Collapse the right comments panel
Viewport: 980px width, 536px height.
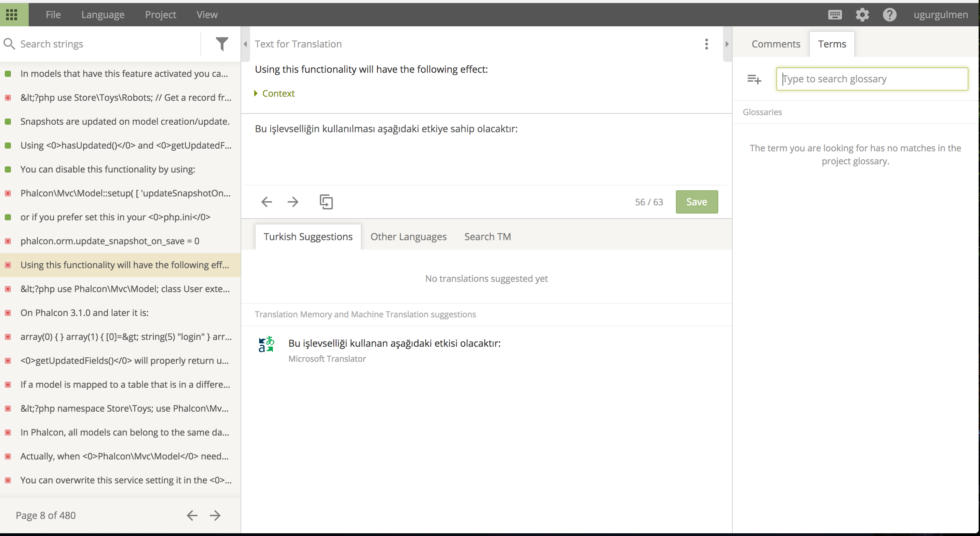(727, 44)
